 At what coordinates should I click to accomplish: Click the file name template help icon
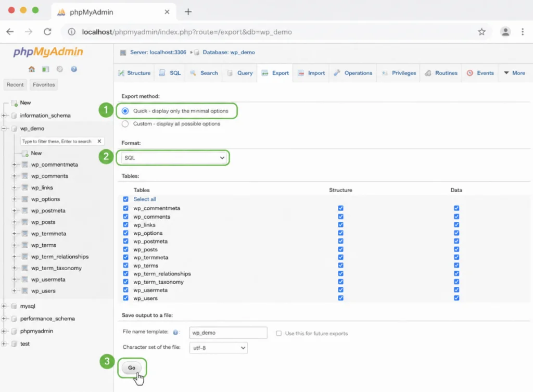click(175, 333)
